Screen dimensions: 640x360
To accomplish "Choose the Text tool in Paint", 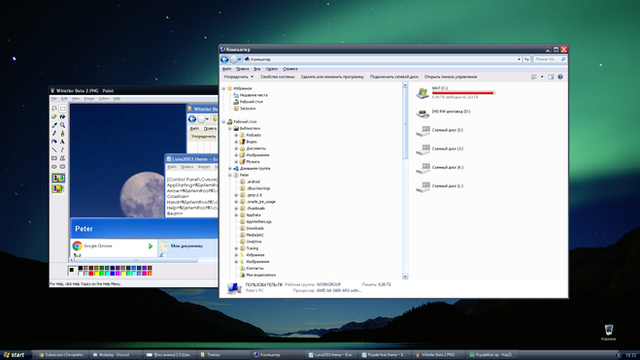I will (62, 142).
